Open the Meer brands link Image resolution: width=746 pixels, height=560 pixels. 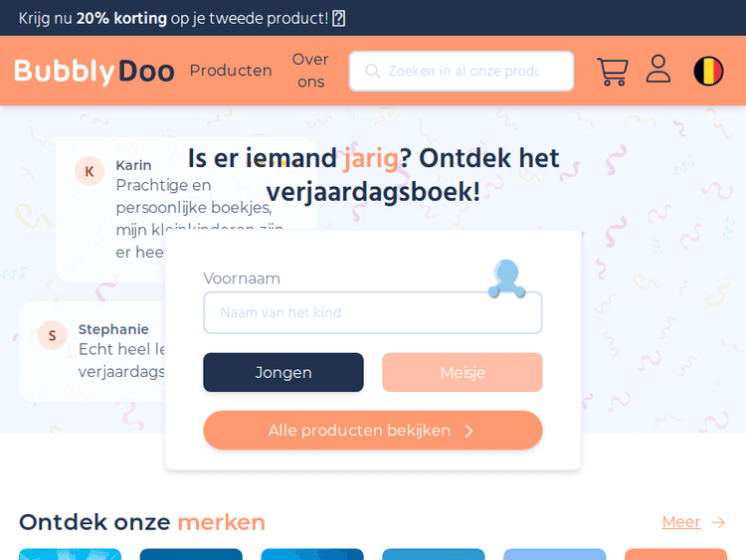point(681,522)
